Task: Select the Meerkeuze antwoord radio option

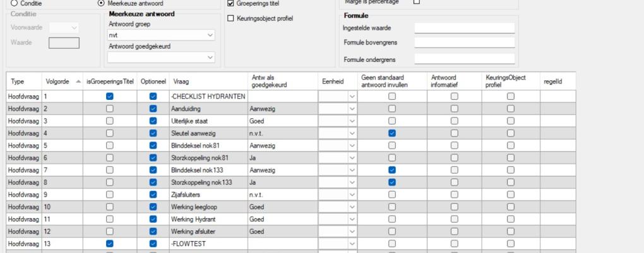Action: (102, 3)
